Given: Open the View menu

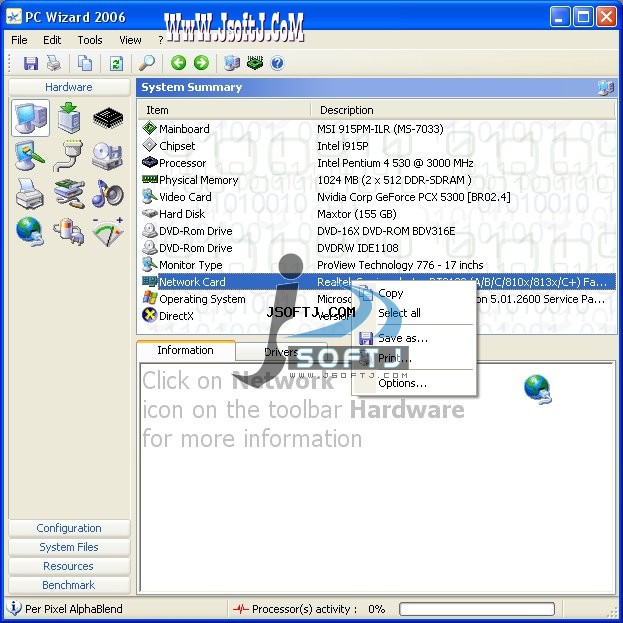Looking at the screenshot, I should [x=130, y=40].
